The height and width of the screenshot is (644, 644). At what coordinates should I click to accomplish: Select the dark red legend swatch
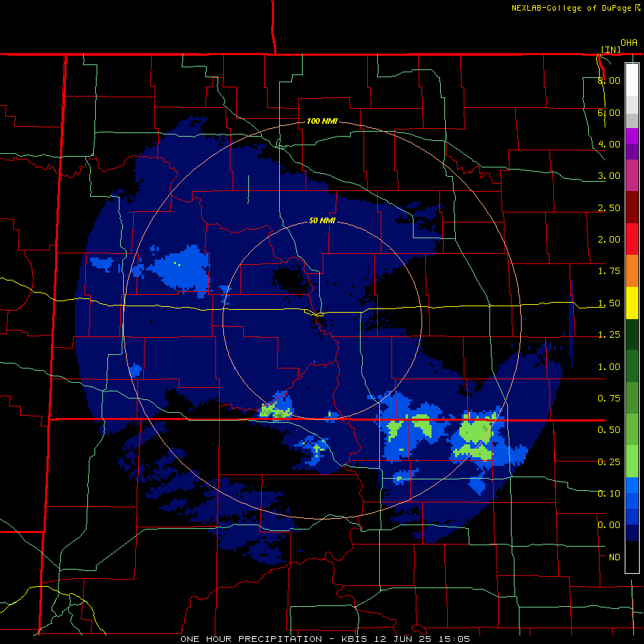tap(632, 208)
